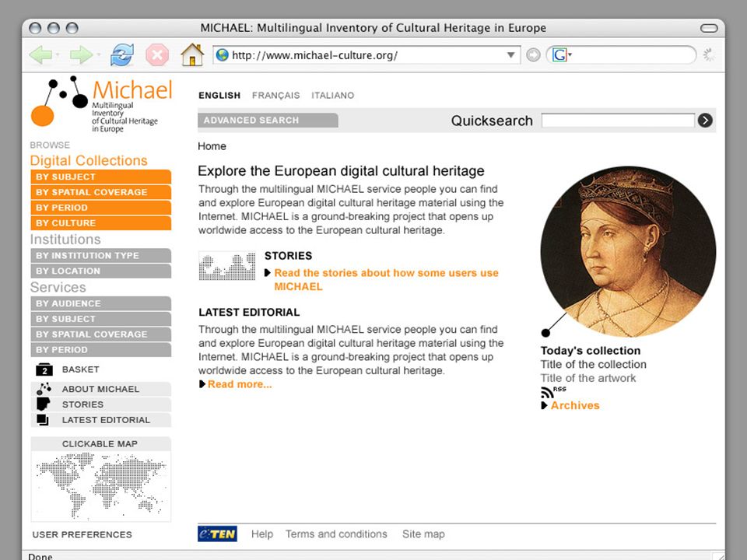The image size is (747, 560).
Task: Click the 'Title of the artwork' text
Action: coord(588,378)
